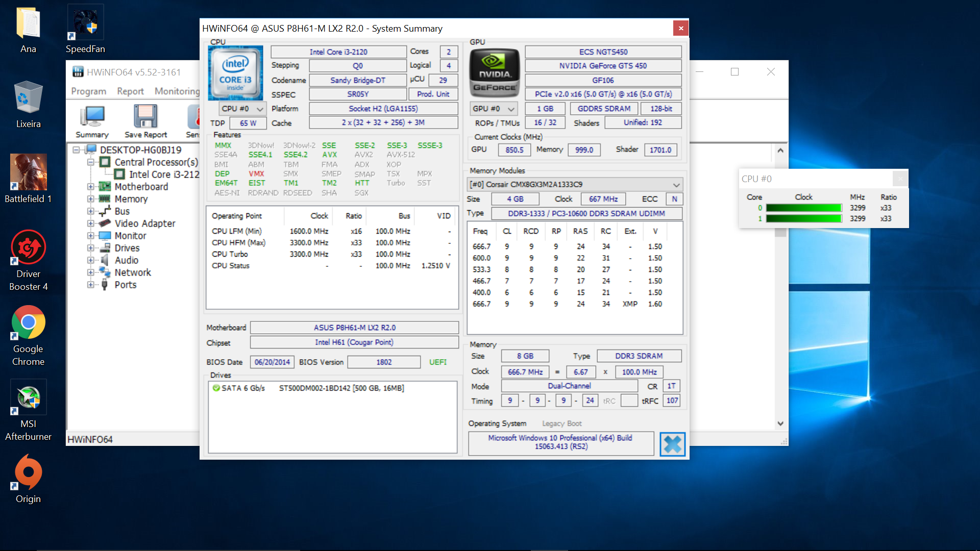Select the Network tree node
The image size is (980, 551).
click(x=133, y=272)
